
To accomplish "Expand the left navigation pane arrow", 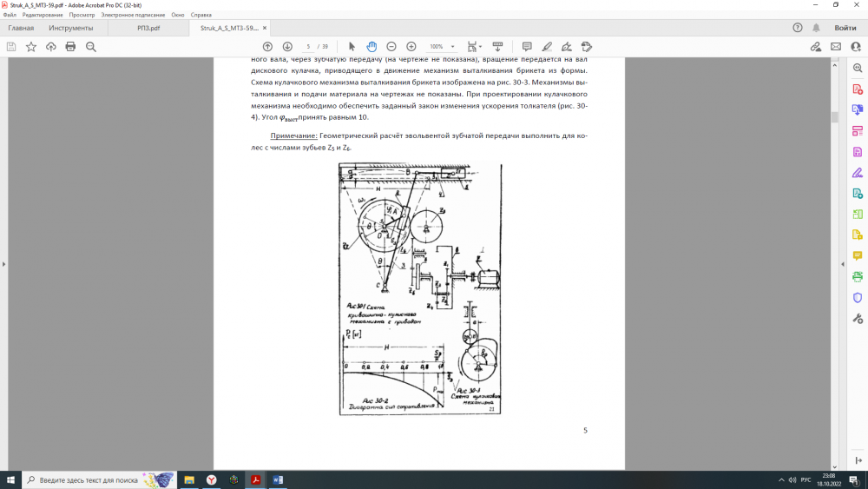I will (3, 264).
